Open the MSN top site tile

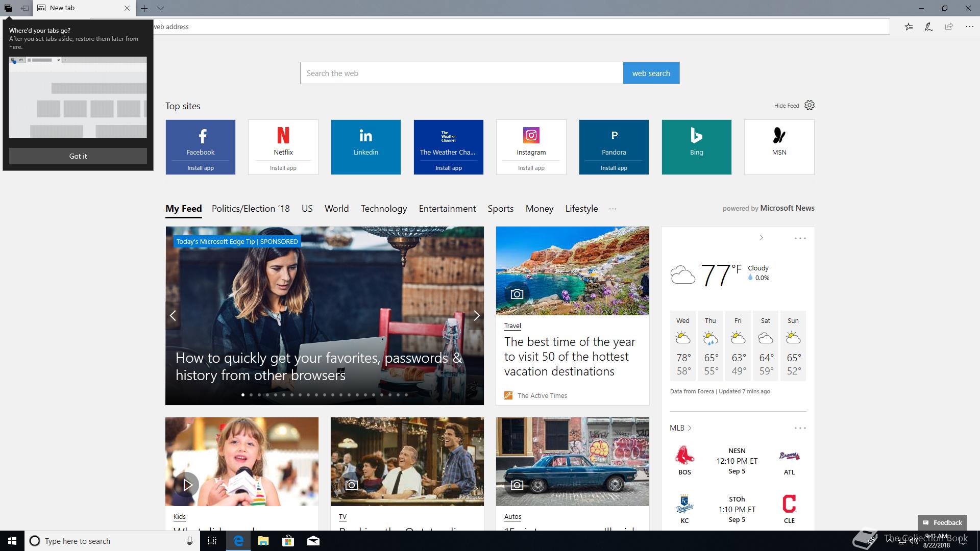pyautogui.click(x=779, y=147)
